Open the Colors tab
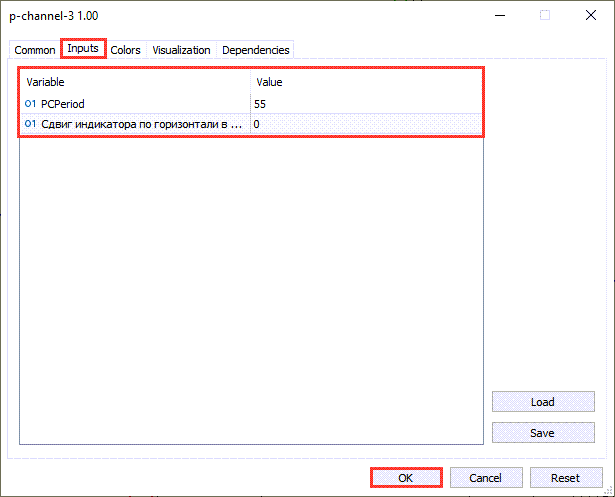This screenshot has width=615, height=497. tap(126, 50)
